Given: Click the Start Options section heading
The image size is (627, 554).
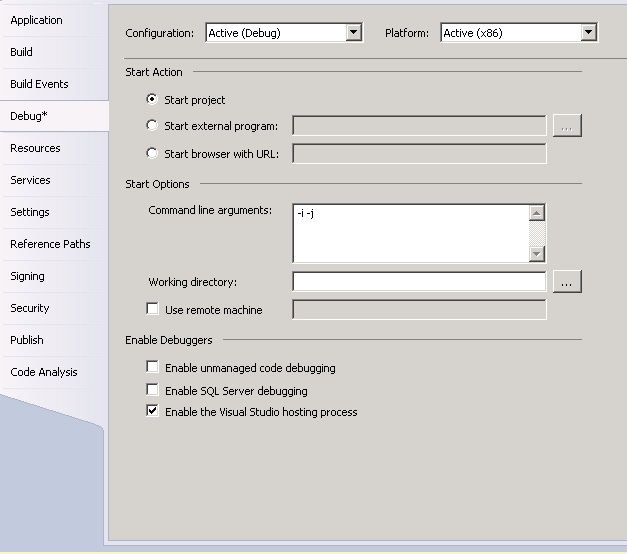Looking at the screenshot, I should pyautogui.click(x=157, y=184).
